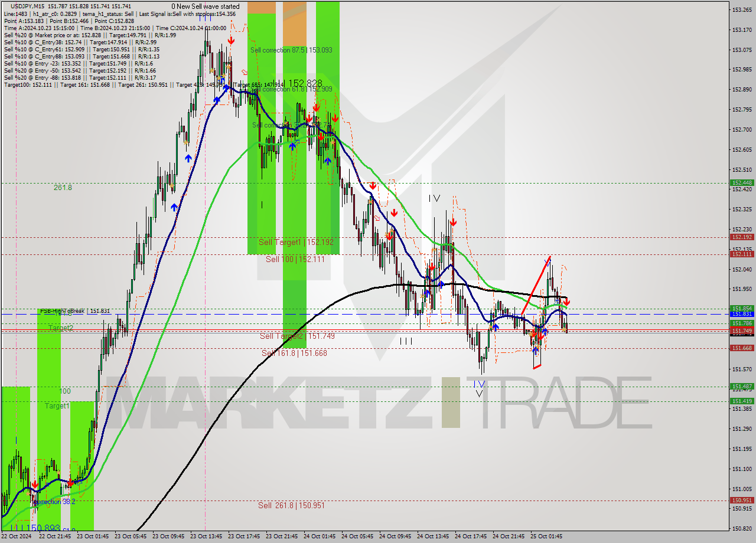Click the 'Sell correction 61.8 | 152.909' label
The height and width of the screenshot is (543, 756).
[291, 89]
